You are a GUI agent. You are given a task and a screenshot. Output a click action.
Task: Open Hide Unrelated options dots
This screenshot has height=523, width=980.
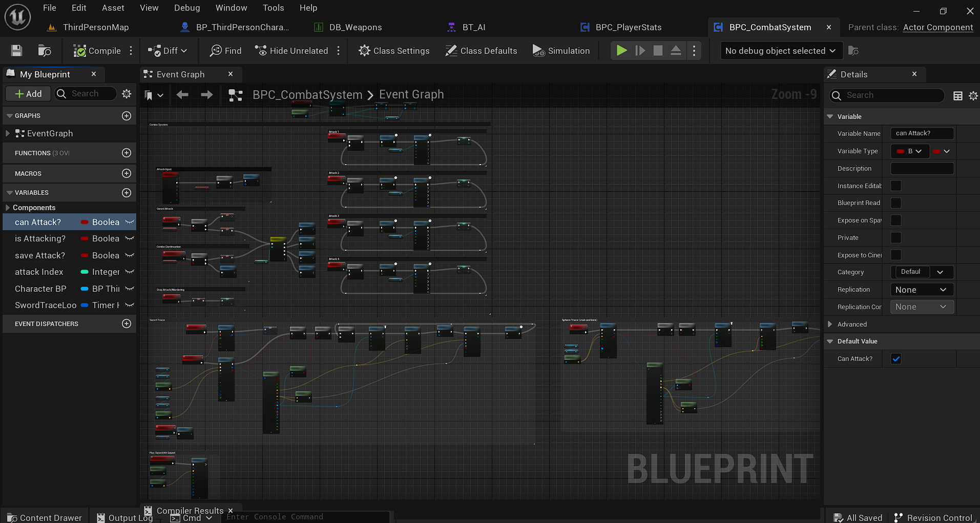339,51
